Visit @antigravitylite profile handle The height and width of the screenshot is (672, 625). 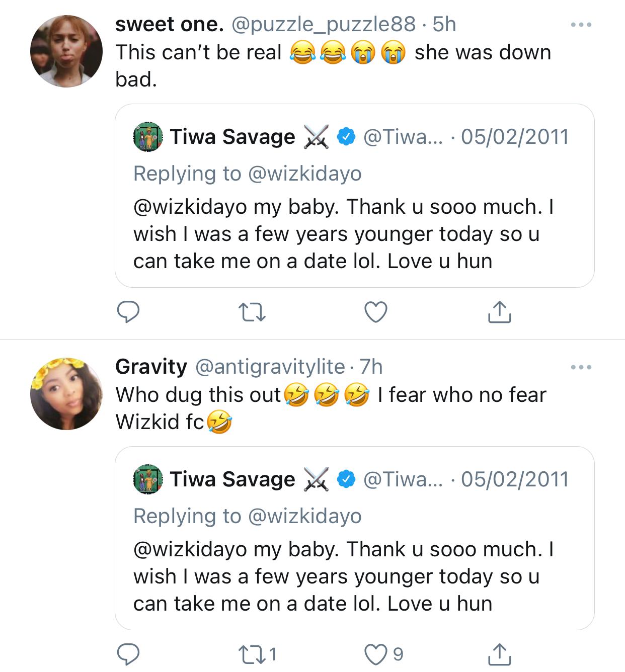click(x=270, y=367)
